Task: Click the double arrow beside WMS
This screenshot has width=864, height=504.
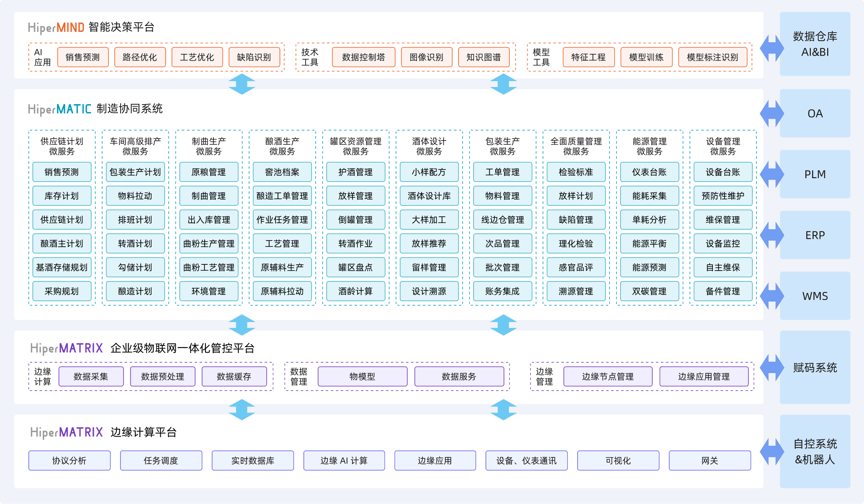Action: click(x=772, y=296)
